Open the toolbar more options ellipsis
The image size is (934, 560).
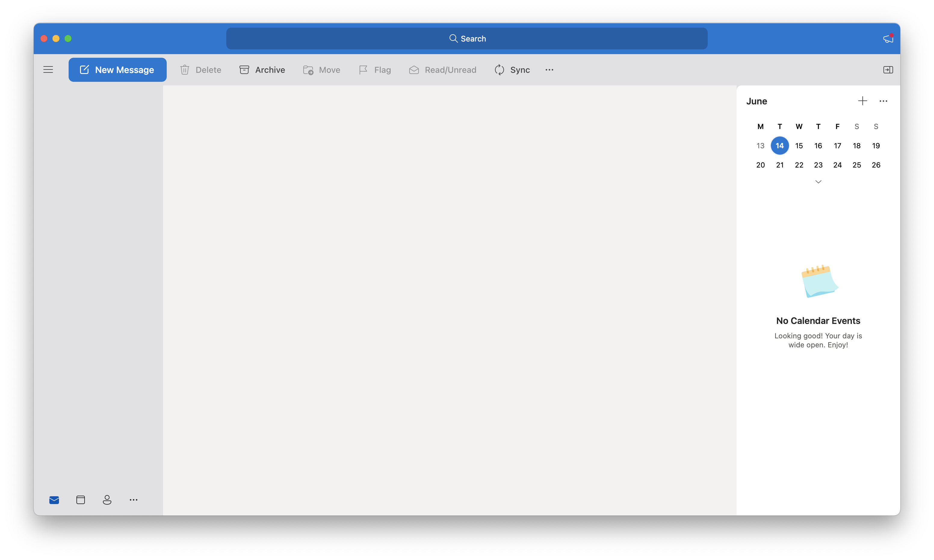coord(549,70)
